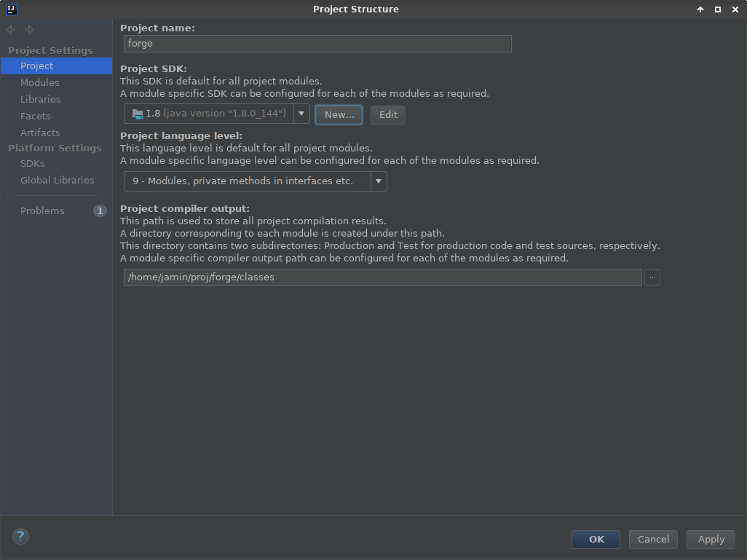Focus the Project name text field
Screen dimensions: 747x560
click(x=317, y=44)
